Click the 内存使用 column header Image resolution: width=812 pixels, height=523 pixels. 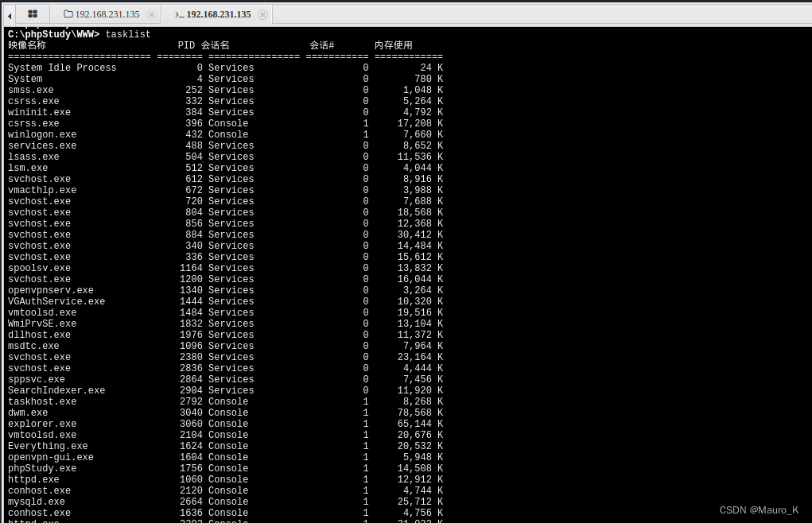(394, 45)
